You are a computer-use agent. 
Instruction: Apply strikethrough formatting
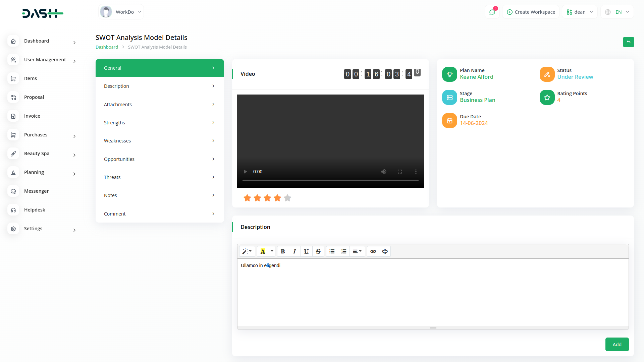coord(318,251)
